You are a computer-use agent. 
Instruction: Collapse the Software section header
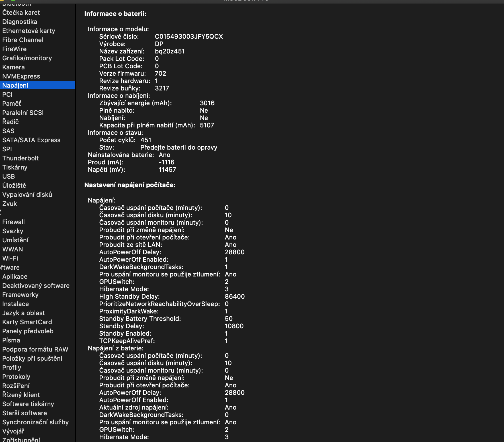(x=10, y=267)
